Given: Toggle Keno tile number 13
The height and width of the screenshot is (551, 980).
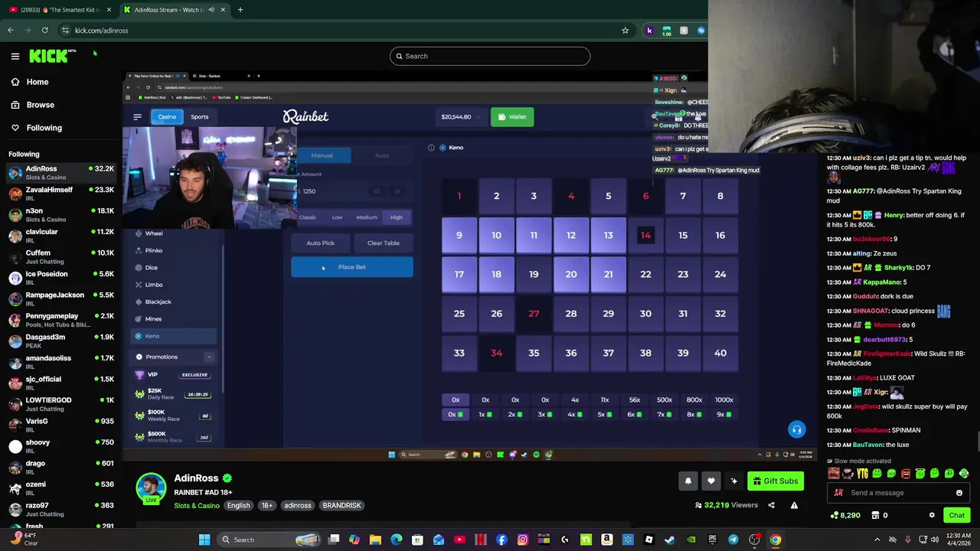Looking at the screenshot, I should coord(608,235).
